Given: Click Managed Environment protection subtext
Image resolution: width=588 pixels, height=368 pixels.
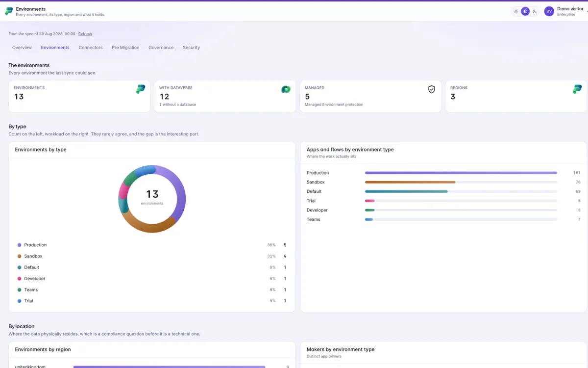Looking at the screenshot, I should 334,105.
